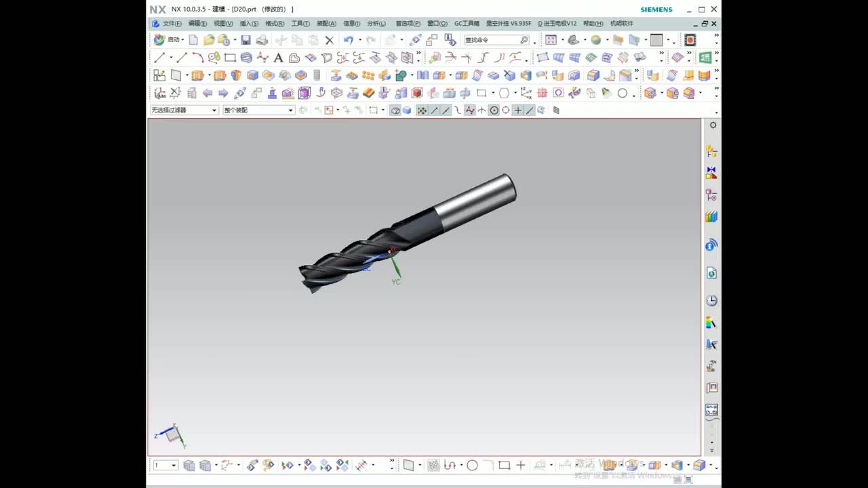868x488 pixels.
Task: Expand the first-row toolbar overflow chevron at far right
Action: click(x=717, y=37)
